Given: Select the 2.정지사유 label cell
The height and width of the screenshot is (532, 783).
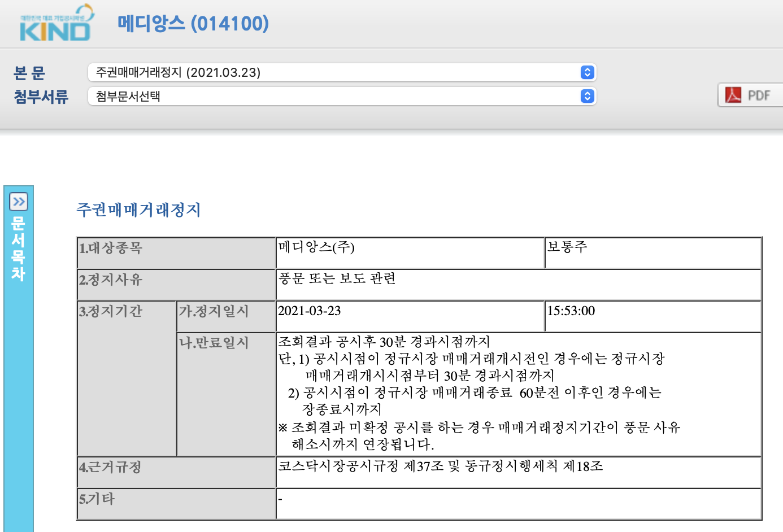Looking at the screenshot, I should point(176,285).
